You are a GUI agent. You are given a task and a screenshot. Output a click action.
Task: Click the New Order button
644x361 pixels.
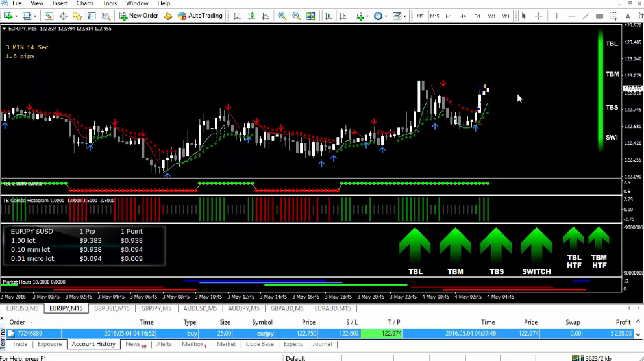point(139,16)
